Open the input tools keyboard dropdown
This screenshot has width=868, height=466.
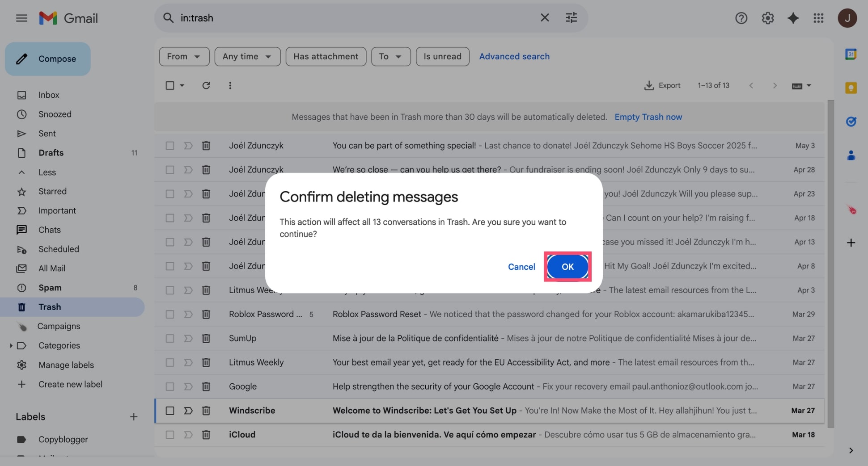[801, 85]
